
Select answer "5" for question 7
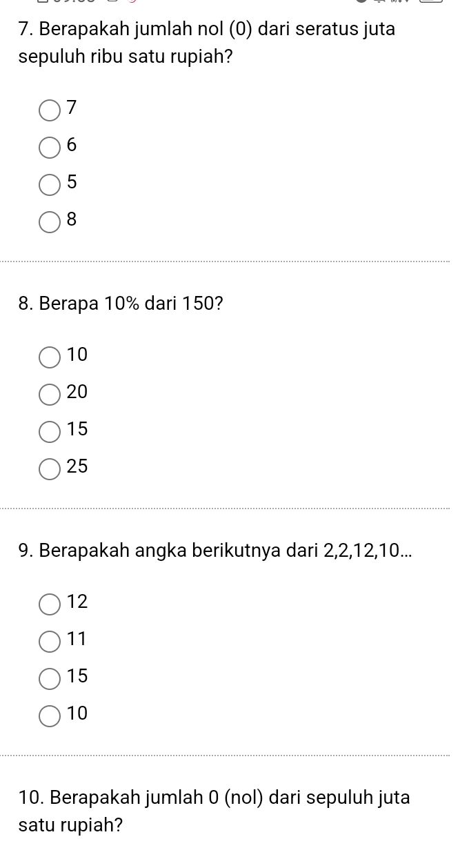point(49,184)
